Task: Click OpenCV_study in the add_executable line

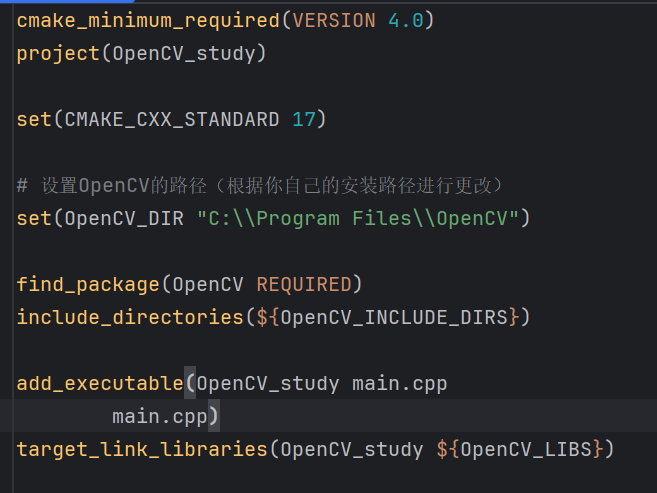Action: tap(268, 384)
